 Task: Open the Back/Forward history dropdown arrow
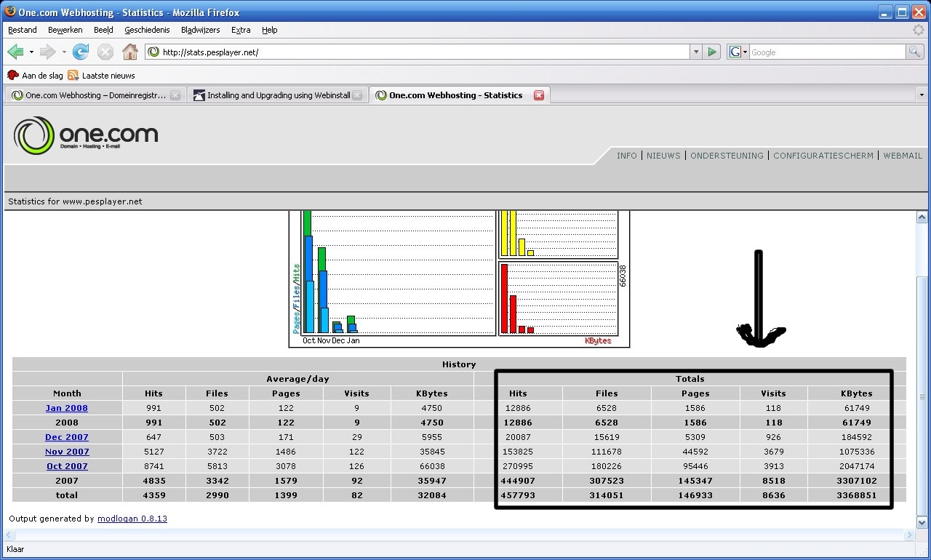(31, 52)
